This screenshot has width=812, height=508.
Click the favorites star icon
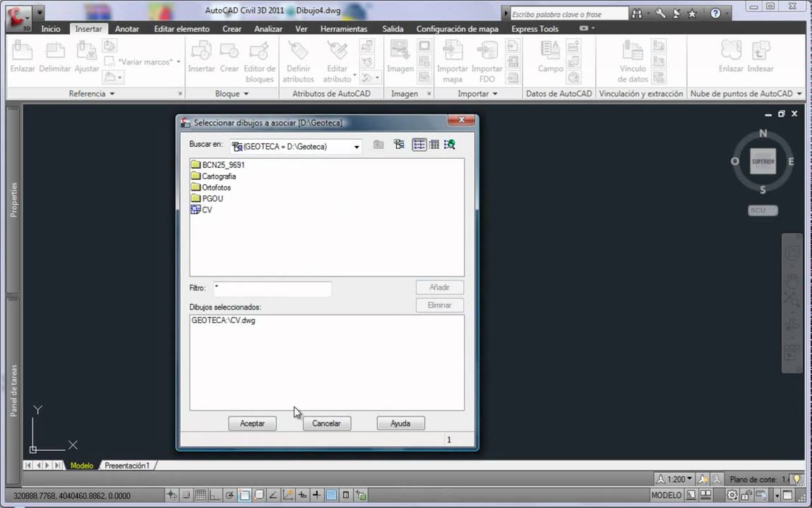692,14
